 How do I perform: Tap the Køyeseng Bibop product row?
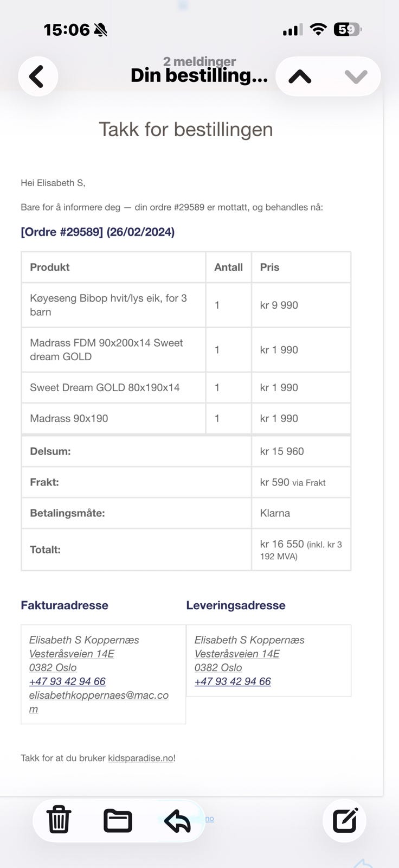[x=186, y=305]
